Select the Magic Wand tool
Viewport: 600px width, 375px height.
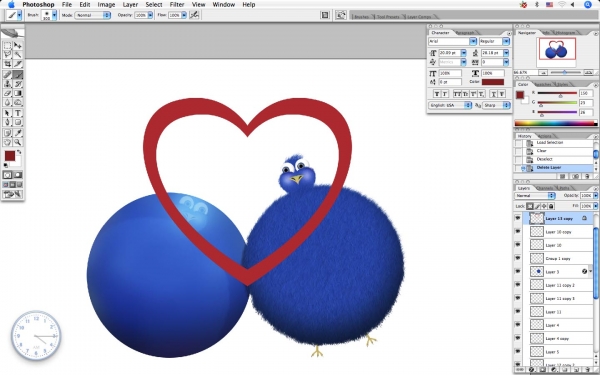click(x=18, y=55)
